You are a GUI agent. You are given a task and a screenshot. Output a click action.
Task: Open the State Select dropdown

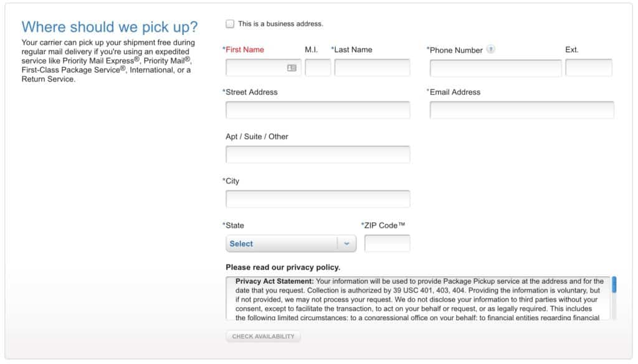click(x=291, y=244)
